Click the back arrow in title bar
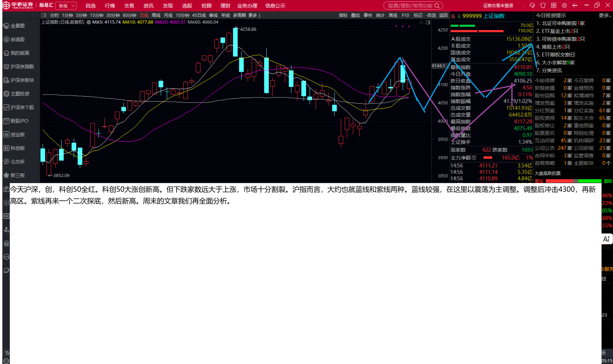Image resolution: width=613 pixels, height=364 pixels. tap(575, 5)
